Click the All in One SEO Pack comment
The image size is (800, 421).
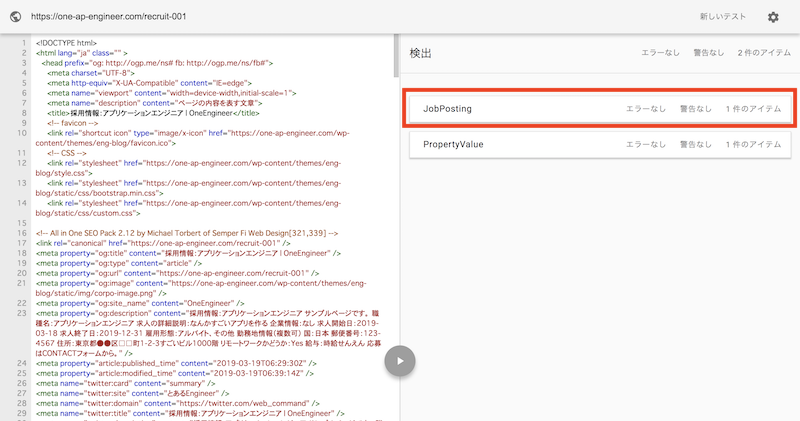(187, 233)
